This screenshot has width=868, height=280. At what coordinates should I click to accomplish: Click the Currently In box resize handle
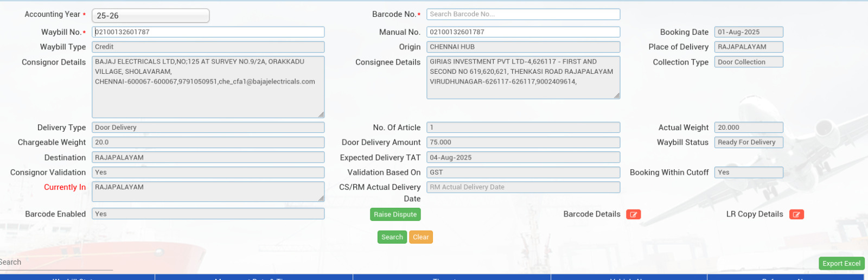click(321, 199)
